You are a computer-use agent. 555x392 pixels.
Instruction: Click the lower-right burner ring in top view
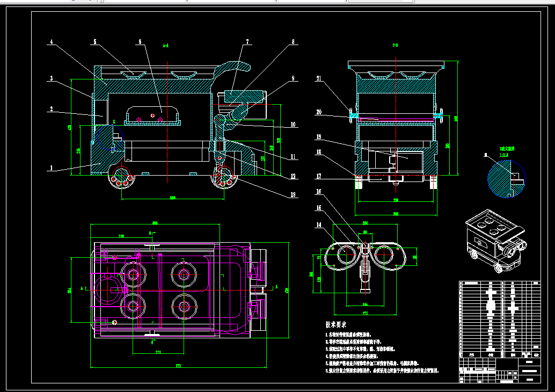[184, 306]
